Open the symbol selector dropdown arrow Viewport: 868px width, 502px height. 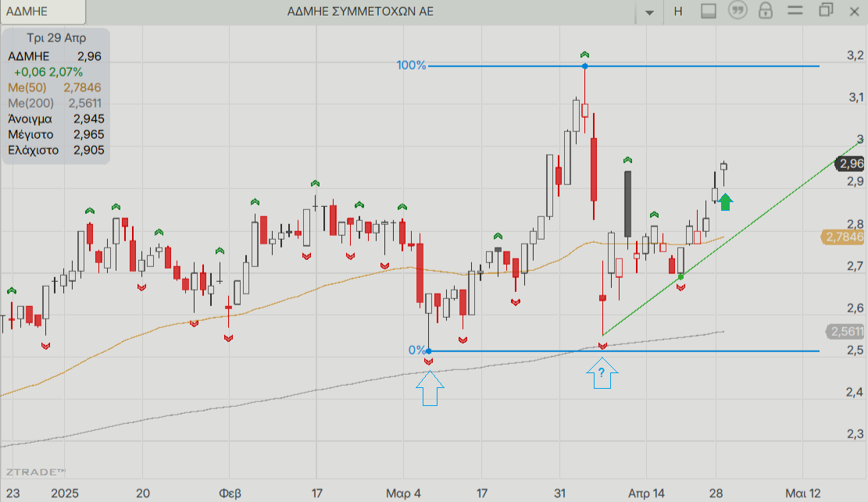[x=649, y=12]
